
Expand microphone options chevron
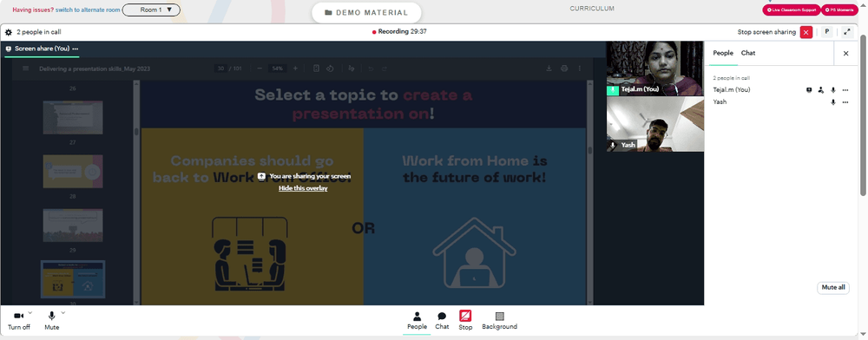[63, 313]
